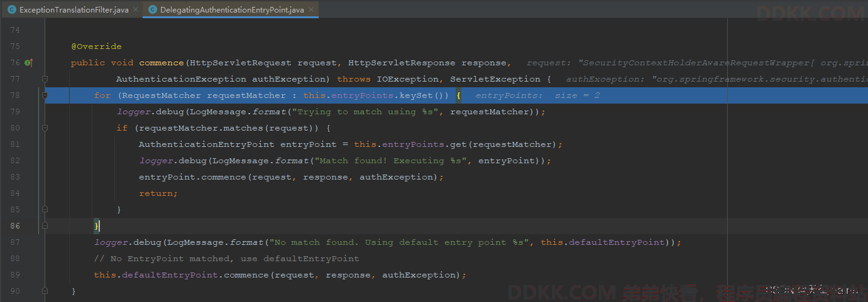Collapse the if-block fold marker at line 80
The height and width of the screenshot is (302, 868).
pos(45,128)
